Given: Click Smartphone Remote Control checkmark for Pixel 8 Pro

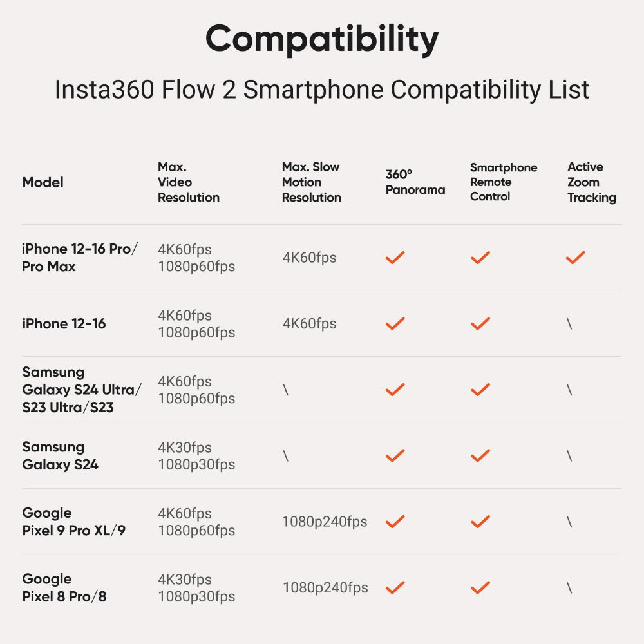Looking at the screenshot, I should click(480, 587).
